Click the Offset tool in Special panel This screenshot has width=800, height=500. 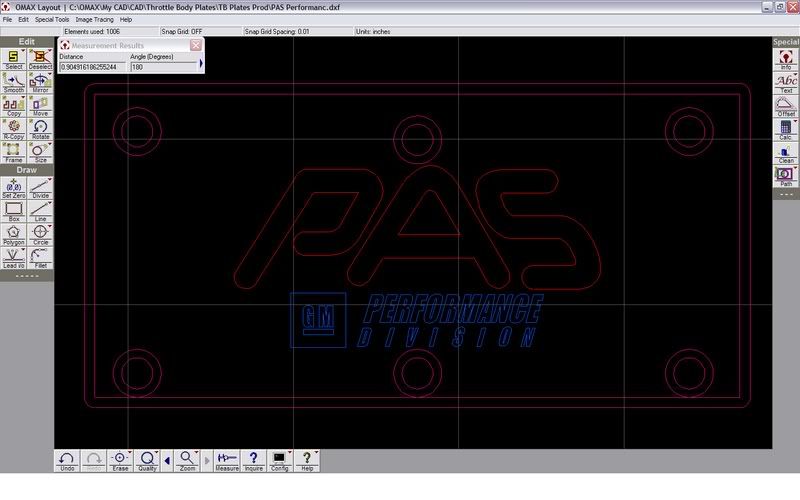coord(786,105)
